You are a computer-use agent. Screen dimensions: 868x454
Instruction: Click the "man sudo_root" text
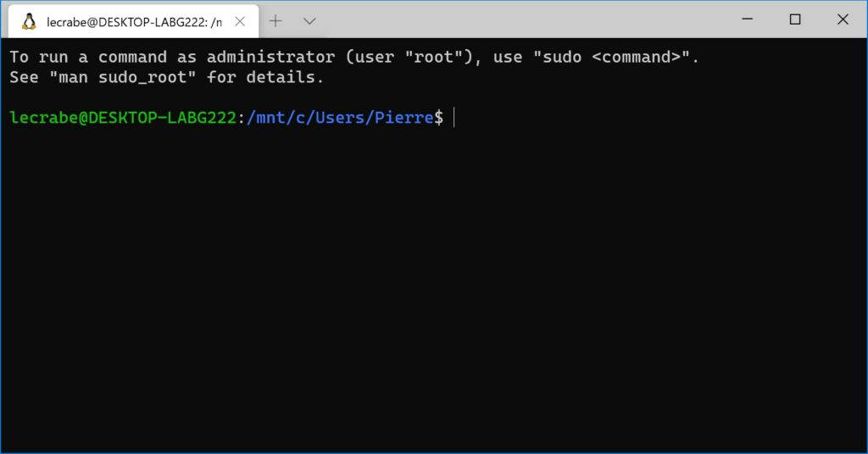[x=123, y=77]
